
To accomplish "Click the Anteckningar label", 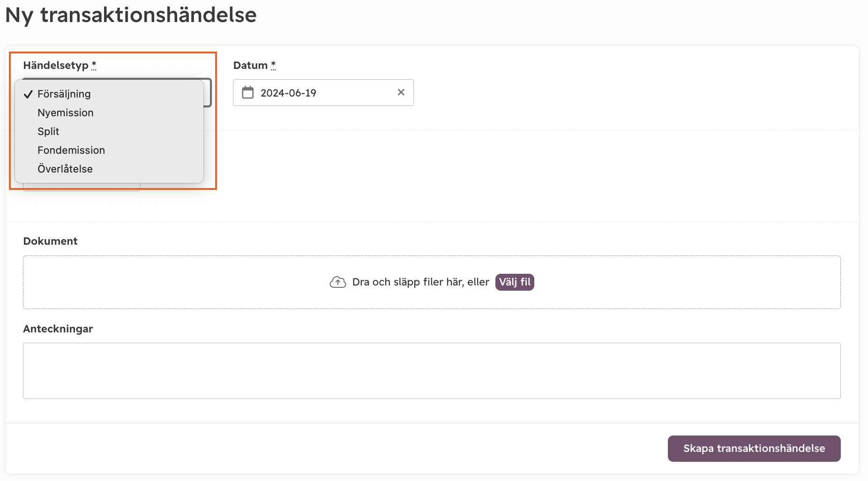I will 58,329.
